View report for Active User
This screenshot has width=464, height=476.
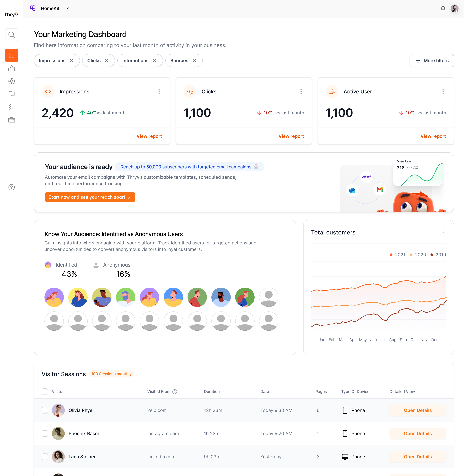(433, 136)
